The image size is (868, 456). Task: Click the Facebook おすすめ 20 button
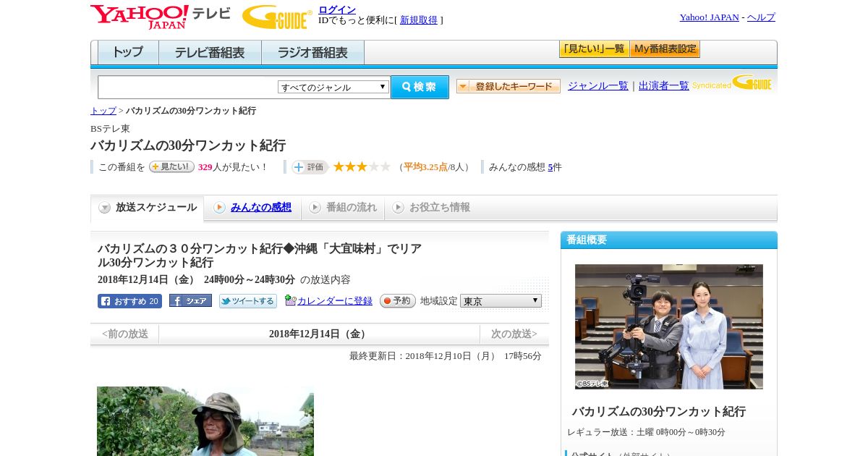129,301
